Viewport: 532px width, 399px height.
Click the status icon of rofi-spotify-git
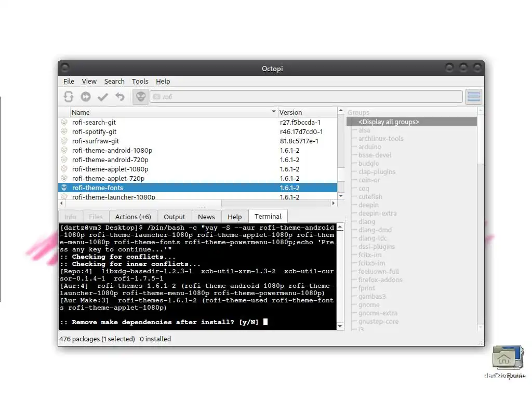click(64, 131)
